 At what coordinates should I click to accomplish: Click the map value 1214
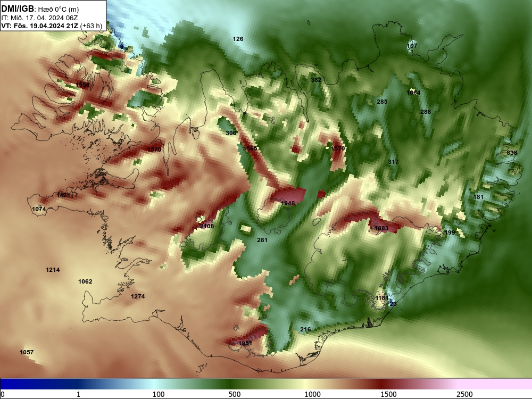[x=53, y=270]
